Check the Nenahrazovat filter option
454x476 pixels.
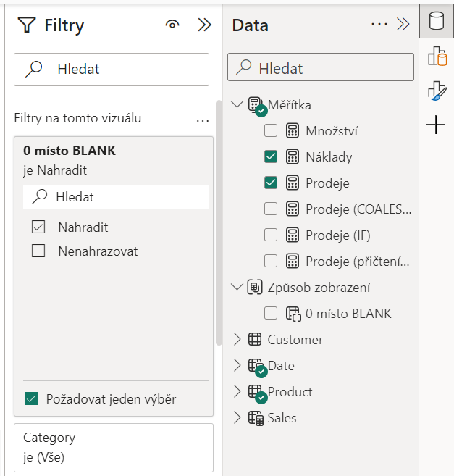click(38, 251)
